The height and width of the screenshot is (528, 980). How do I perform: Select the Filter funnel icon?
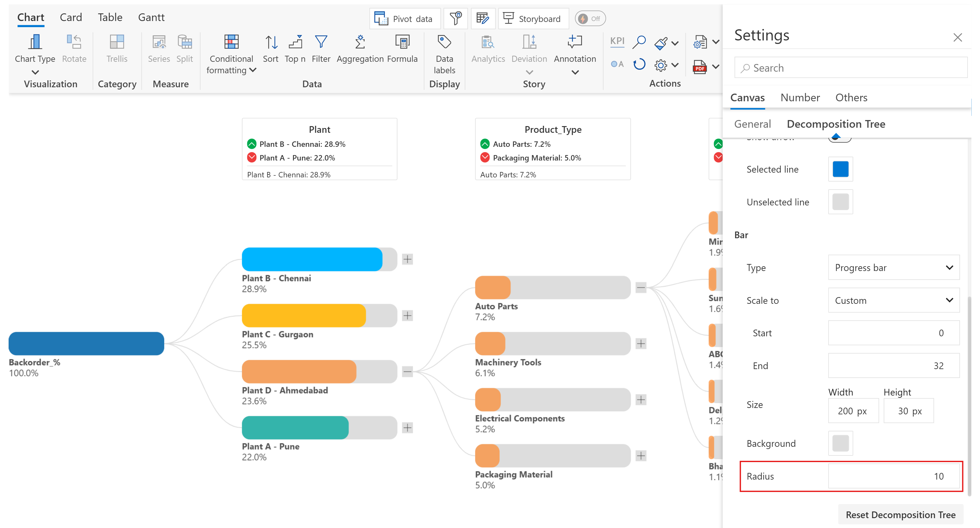tap(321, 42)
